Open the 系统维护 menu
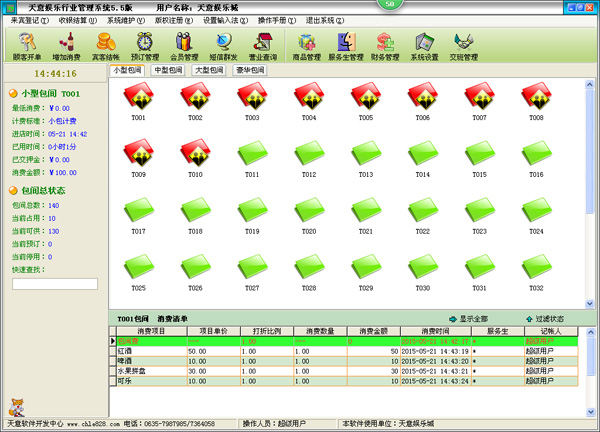Viewport: 600px width, 432px height. coord(125,20)
